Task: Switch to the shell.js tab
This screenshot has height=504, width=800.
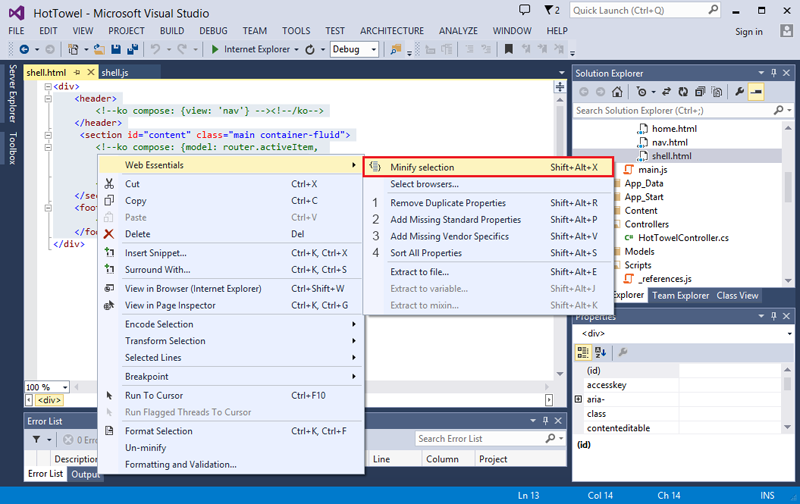Action: click(x=115, y=72)
